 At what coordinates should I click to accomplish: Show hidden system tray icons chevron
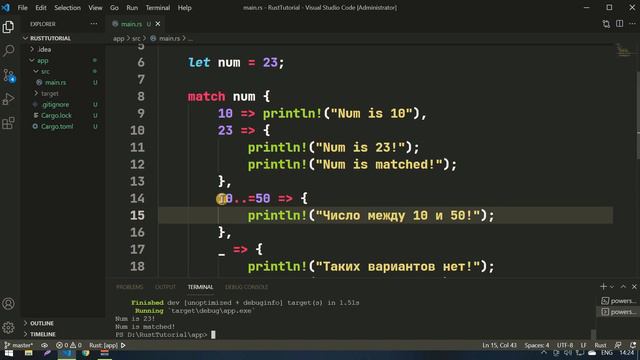coord(544,353)
